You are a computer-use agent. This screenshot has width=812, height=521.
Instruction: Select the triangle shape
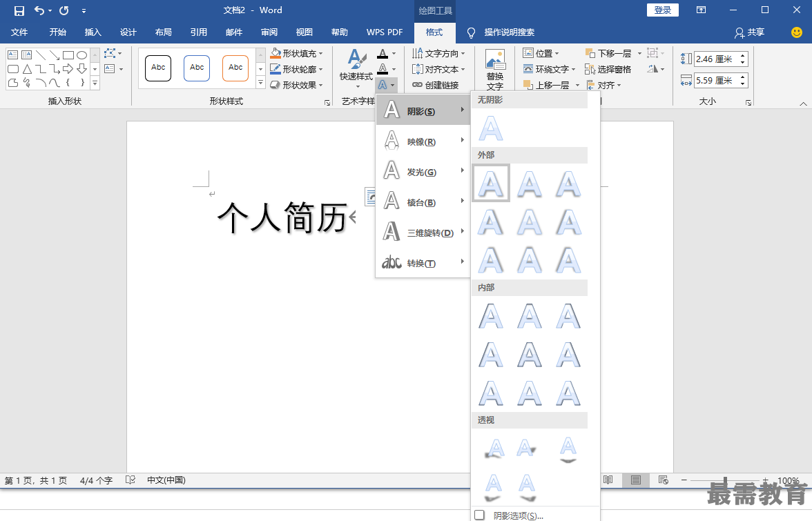click(27, 69)
